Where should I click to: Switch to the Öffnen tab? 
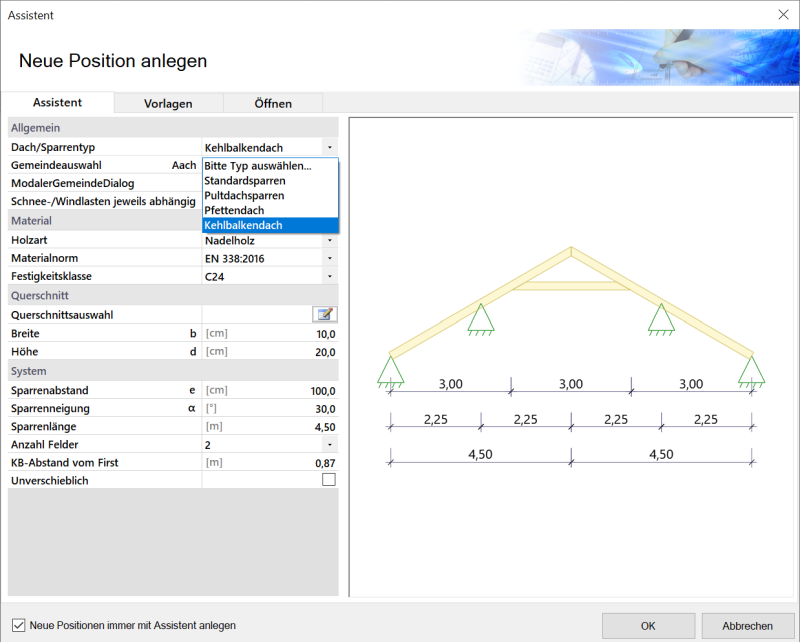[273, 104]
